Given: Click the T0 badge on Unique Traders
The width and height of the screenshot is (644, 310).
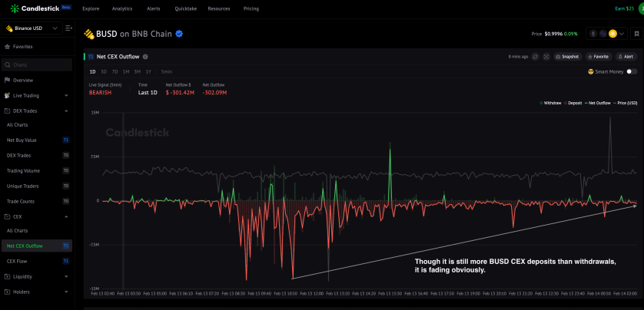Looking at the screenshot, I should [66, 186].
